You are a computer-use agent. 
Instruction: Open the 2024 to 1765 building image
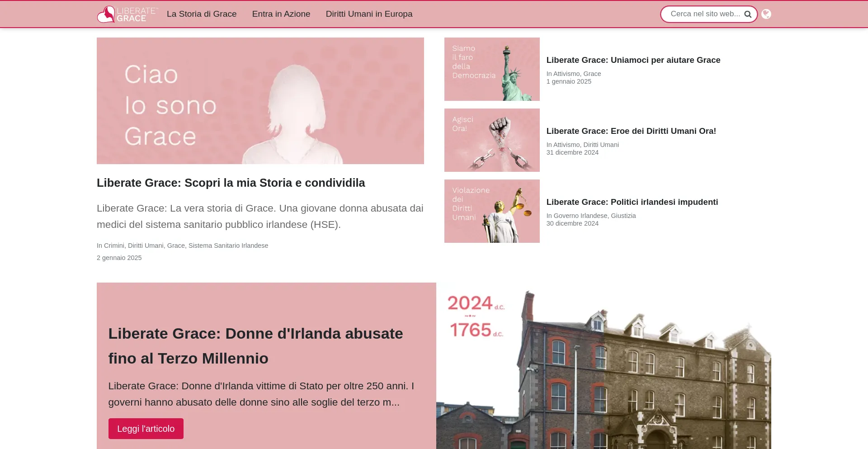pyautogui.click(x=604, y=366)
